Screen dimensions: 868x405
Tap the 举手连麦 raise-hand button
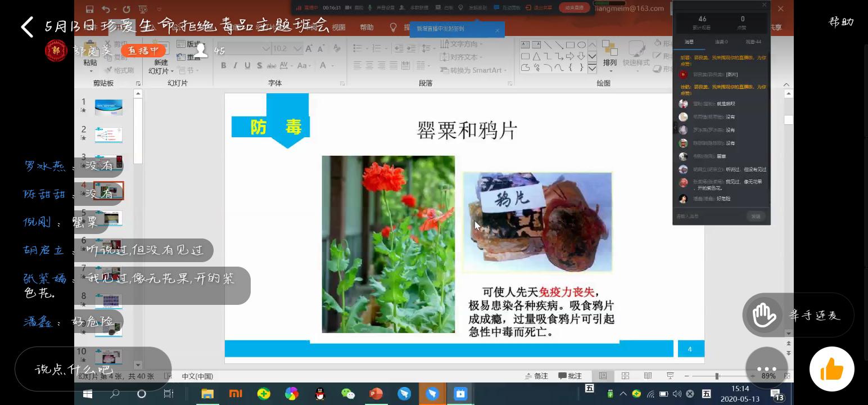(x=798, y=315)
